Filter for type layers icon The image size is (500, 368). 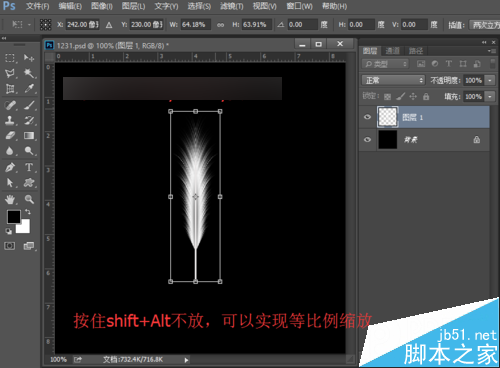pos(449,64)
